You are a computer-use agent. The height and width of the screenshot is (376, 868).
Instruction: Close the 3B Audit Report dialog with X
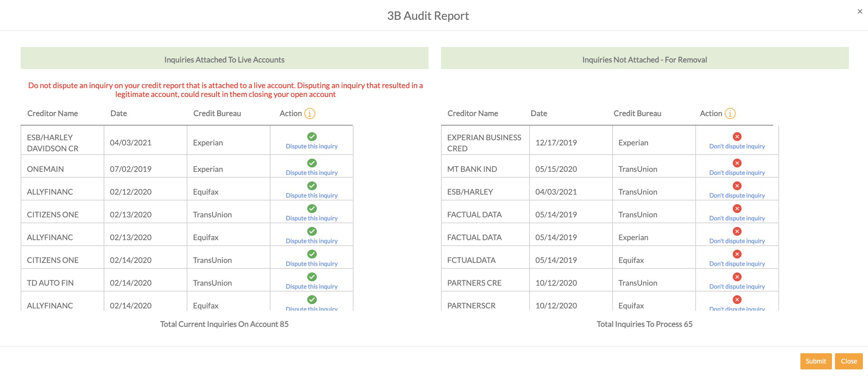[x=860, y=11]
